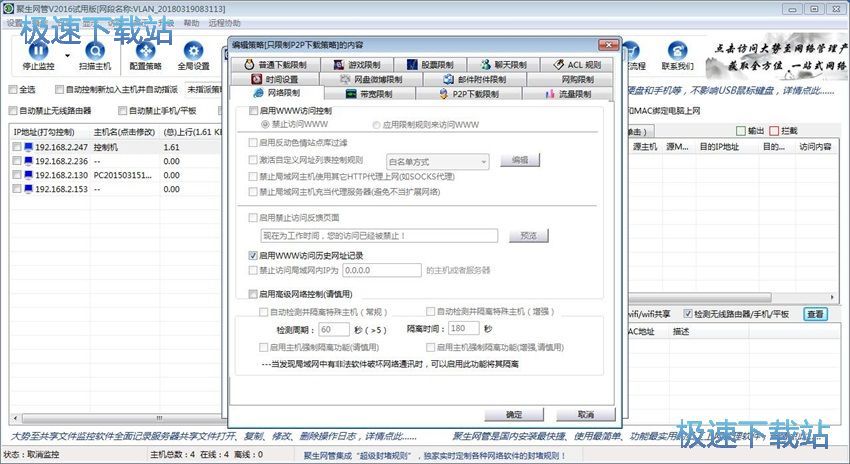The width and height of the screenshot is (850, 464).
Task: Open the 普通下载限制 tab with penguin icon
Action: [x=275, y=65]
